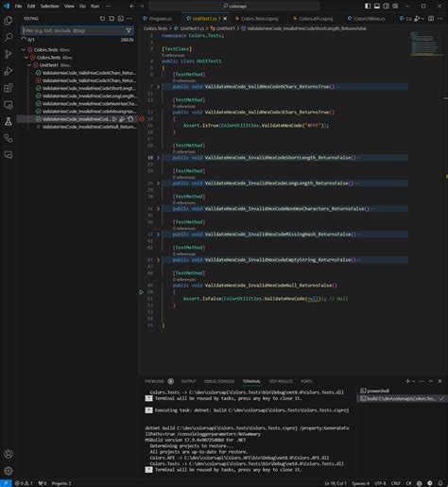Open the Source Control view

click(9, 54)
